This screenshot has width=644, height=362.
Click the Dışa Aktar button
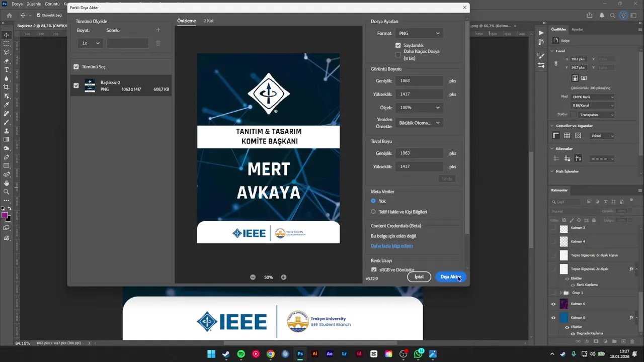[450, 277]
